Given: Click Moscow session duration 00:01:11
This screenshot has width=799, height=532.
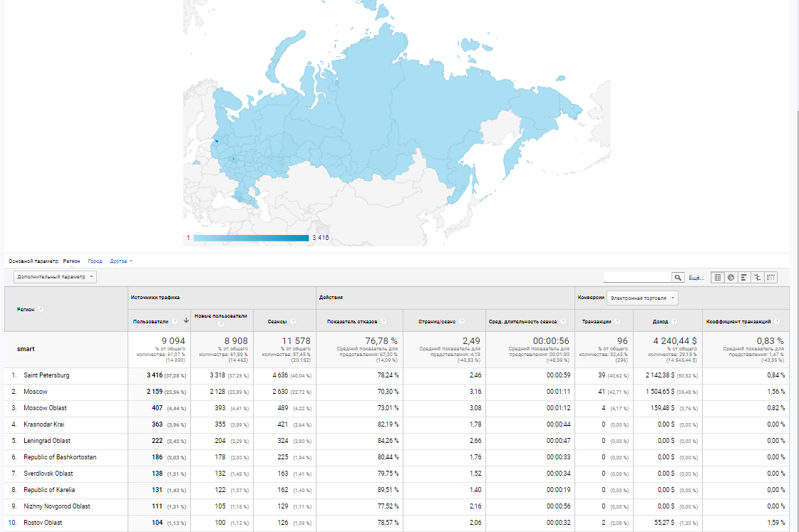Looking at the screenshot, I should [x=559, y=392].
